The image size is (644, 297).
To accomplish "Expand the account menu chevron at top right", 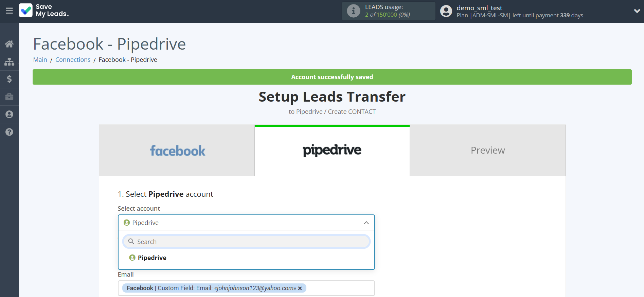I will 637,11.
